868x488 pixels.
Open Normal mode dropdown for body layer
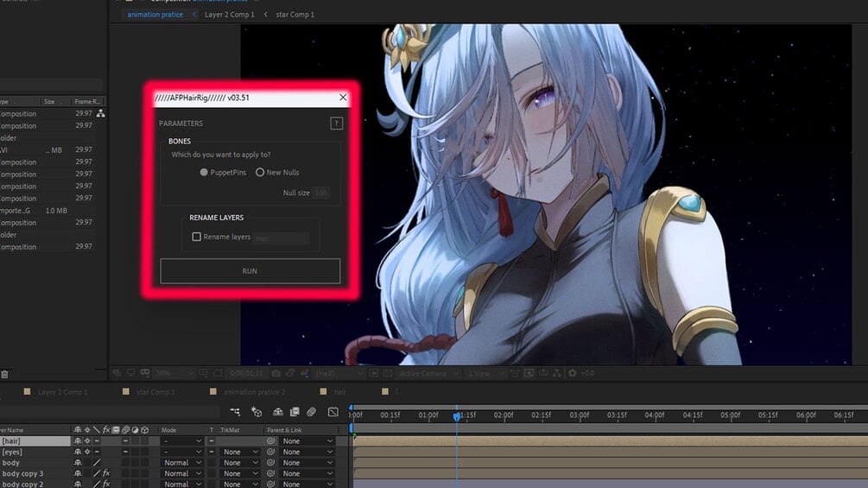[x=182, y=463]
